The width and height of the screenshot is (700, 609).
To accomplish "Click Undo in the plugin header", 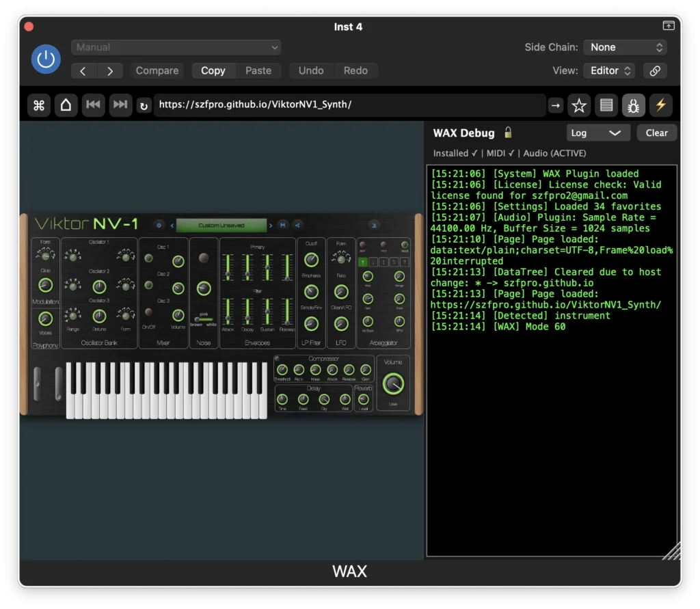I will pos(311,70).
